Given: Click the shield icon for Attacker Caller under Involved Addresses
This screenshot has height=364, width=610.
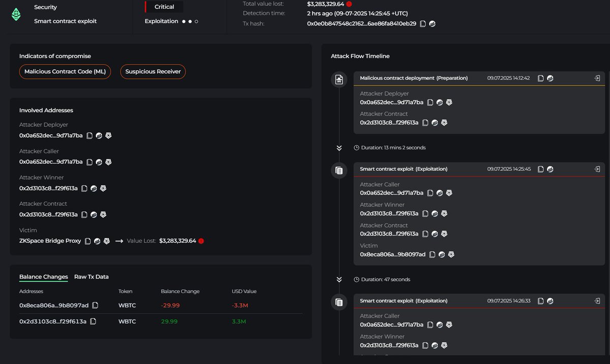Looking at the screenshot, I should [x=108, y=162].
